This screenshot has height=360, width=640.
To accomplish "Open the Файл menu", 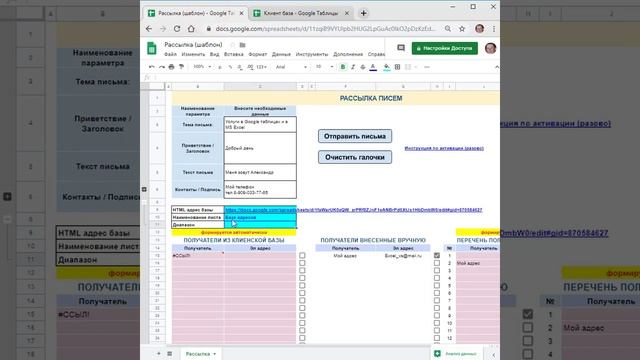I will pos(171,54).
